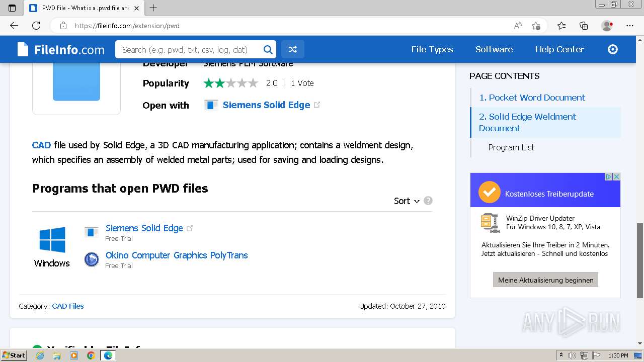View site information via the lock icon
Image resolution: width=644 pixels, height=362 pixels.
[x=63, y=26]
